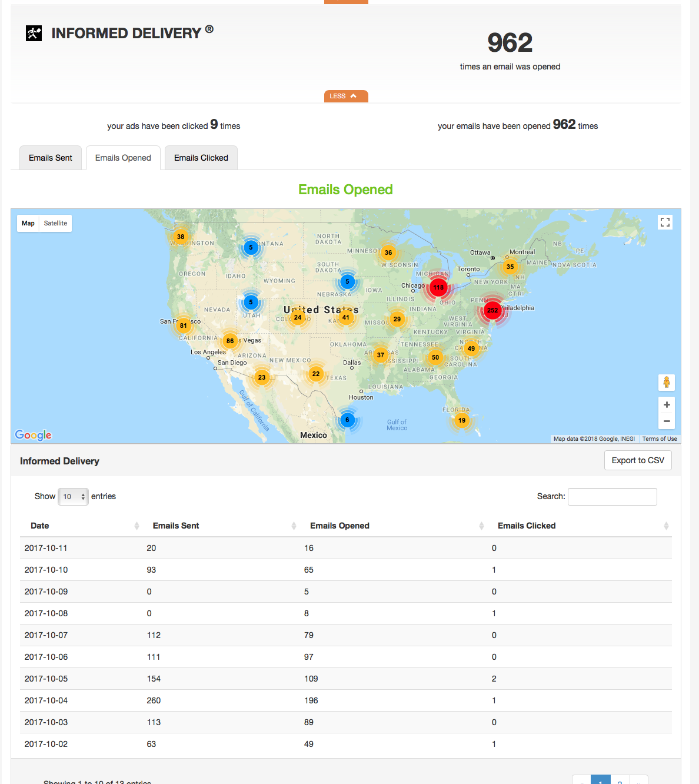Open the 50 cluster marker near Alabama
This screenshot has width=699, height=784.
[435, 357]
